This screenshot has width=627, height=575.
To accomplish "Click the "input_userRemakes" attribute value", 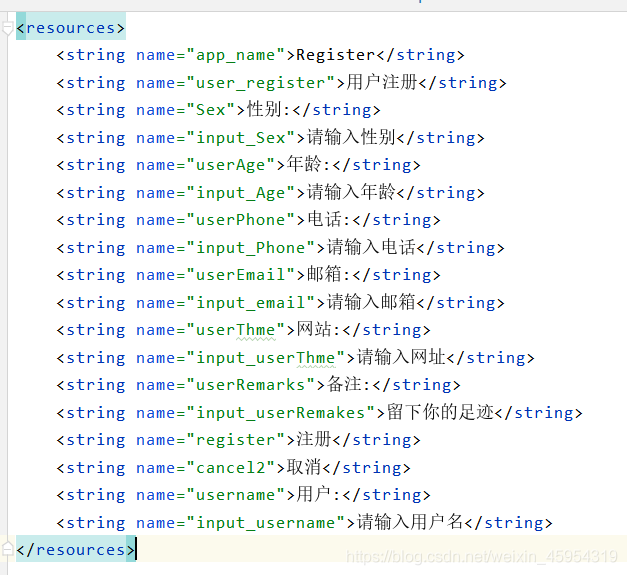I will point(280,413).
